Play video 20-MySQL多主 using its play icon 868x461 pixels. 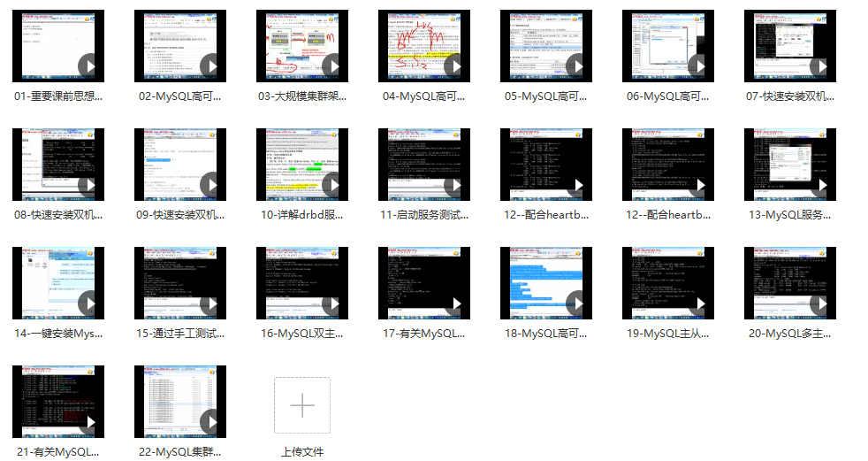tap(821, 304)
